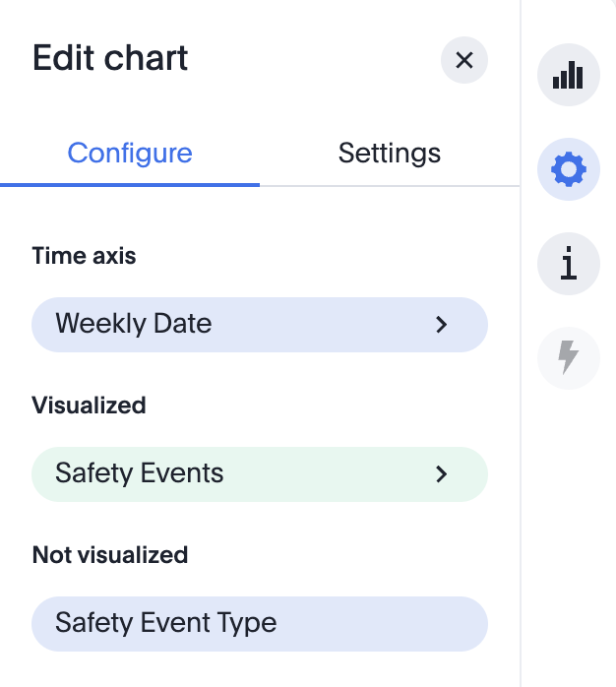The image size is (616, 687).
Task: Click the Not visualized section heading
Action: tap(110, 555)
